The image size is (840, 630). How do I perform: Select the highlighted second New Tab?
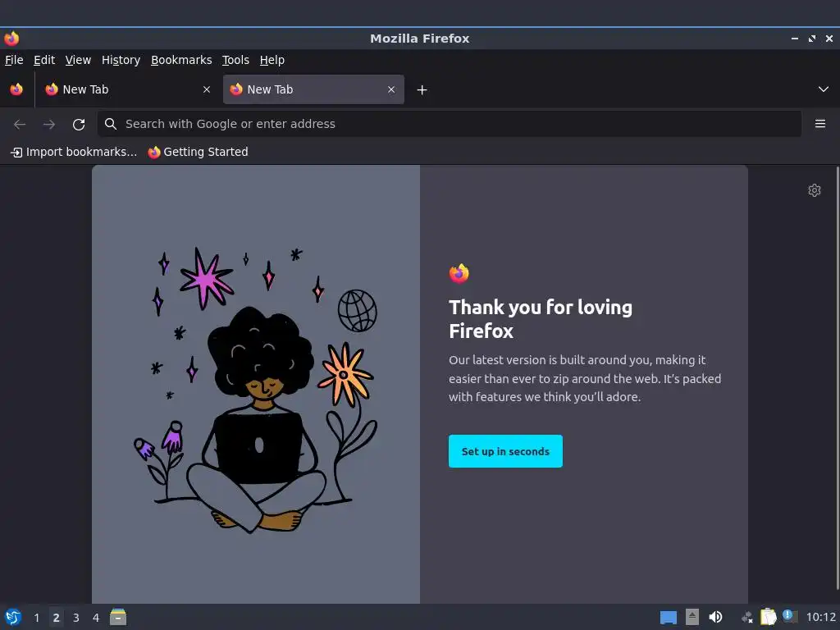[313, 89]
